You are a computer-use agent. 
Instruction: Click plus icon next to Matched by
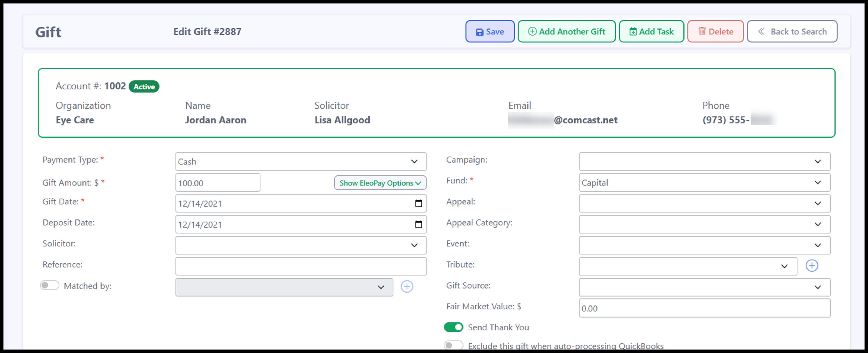coord(407,287)
